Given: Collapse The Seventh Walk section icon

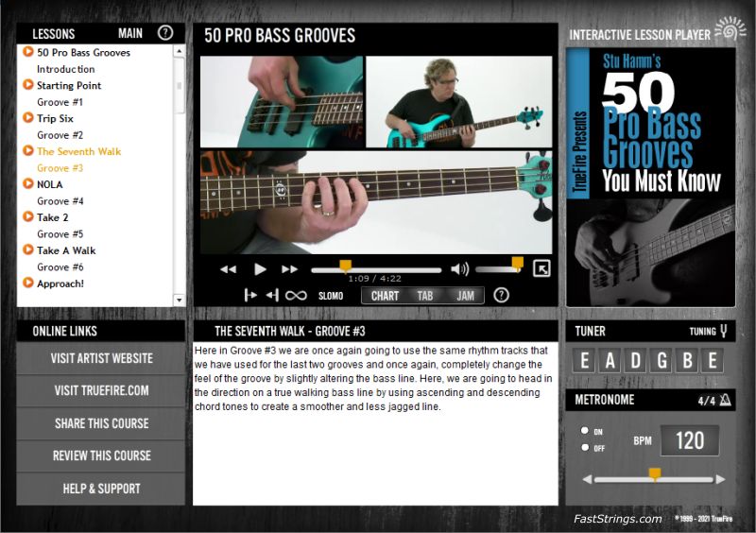Looking at the screenshot, I should click(28, 150).
